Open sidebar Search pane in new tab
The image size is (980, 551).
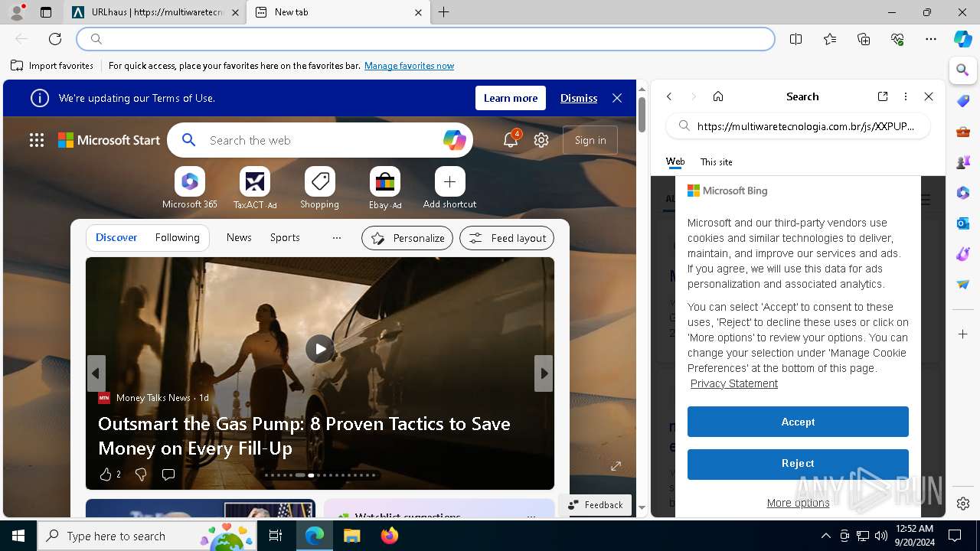click(883, 96)
